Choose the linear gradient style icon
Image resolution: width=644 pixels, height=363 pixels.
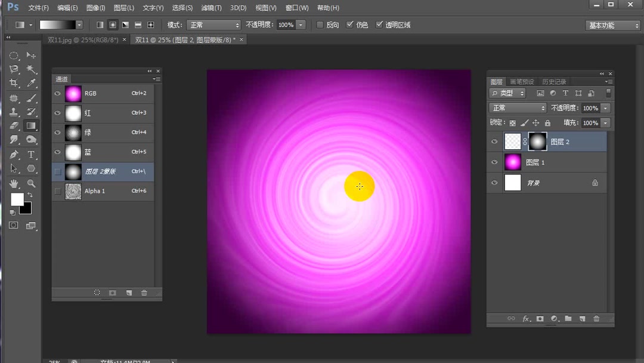pos(100,25)
